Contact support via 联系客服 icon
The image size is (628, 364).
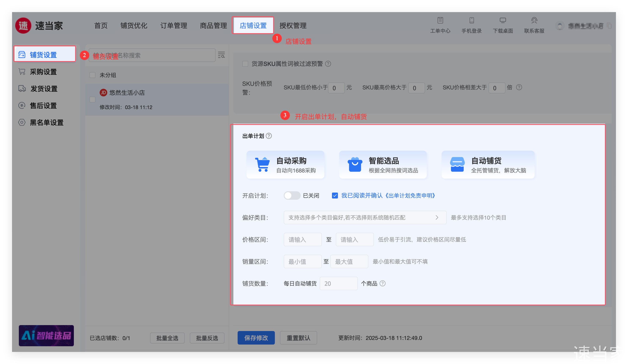pos(534,21)
